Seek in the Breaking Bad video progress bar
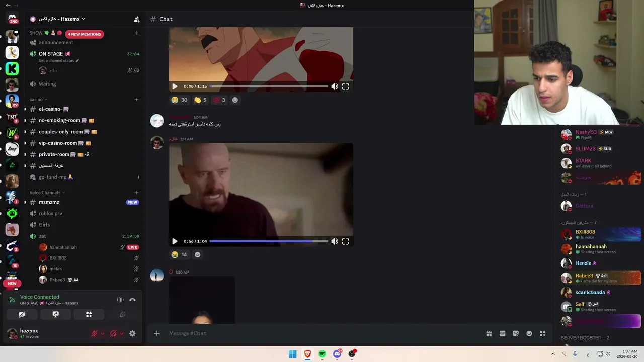Image resolution: width=644 pixels, height=362 pixels. [x=269, y=241]
